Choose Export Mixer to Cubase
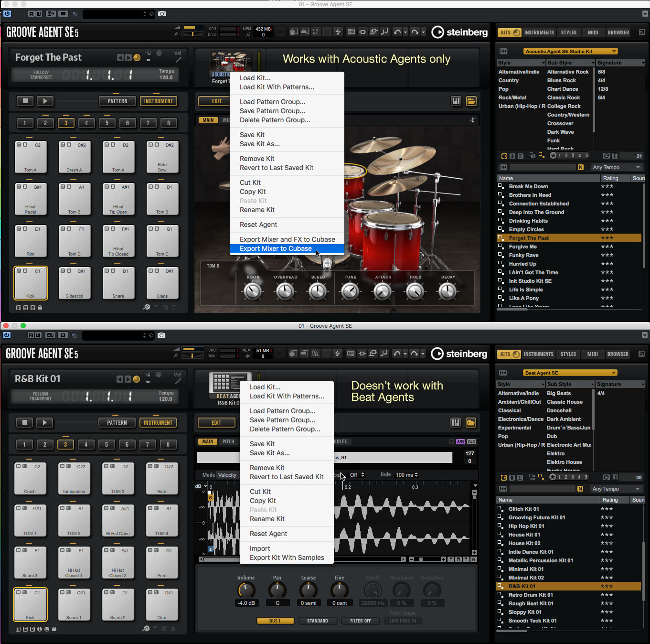Viewport: 650px width, 644px height. point(287,248)
